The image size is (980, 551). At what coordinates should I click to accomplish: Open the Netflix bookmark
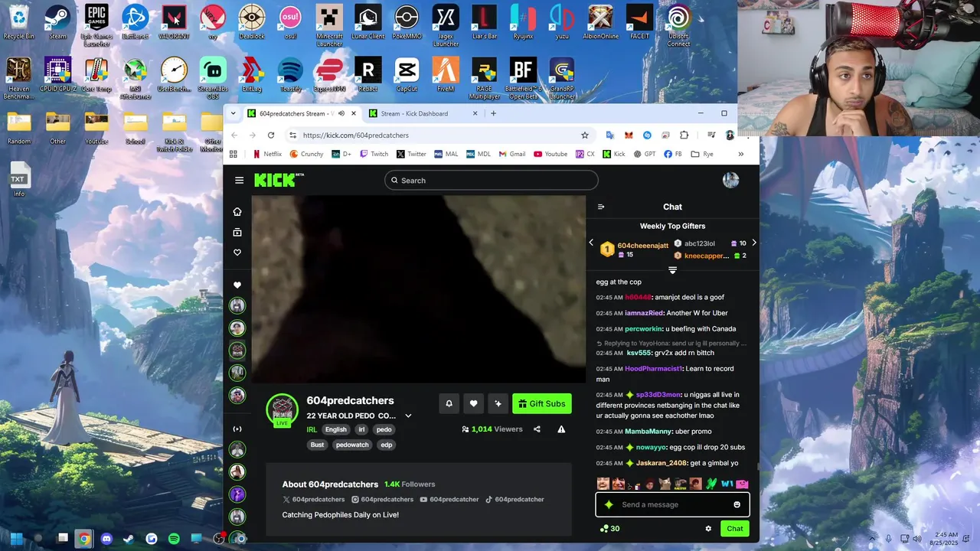tap(267, 154)
